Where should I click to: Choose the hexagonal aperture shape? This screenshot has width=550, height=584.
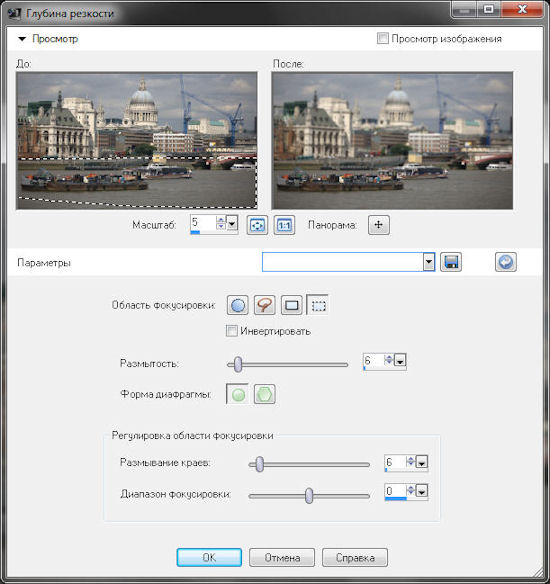[265, 394]
